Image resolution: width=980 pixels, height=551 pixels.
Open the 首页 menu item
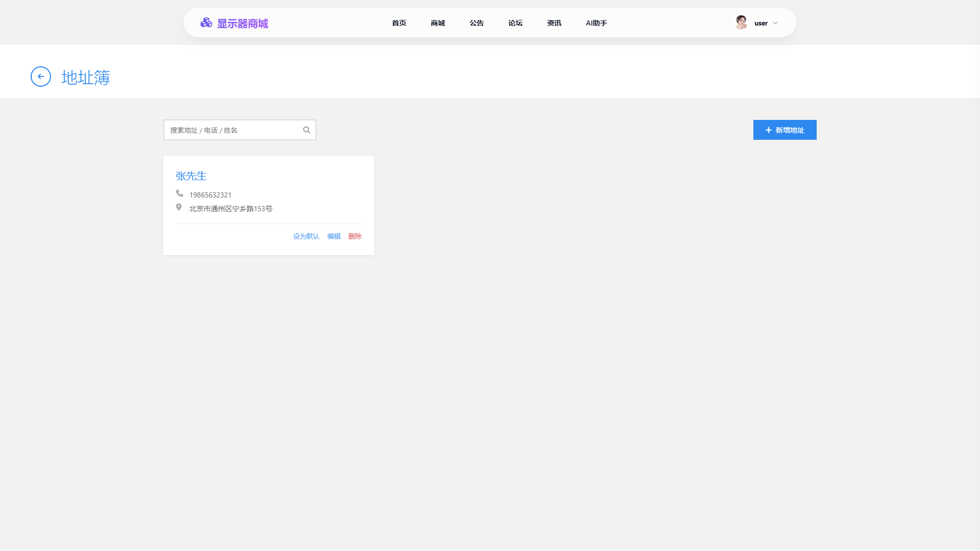(399, 23)
